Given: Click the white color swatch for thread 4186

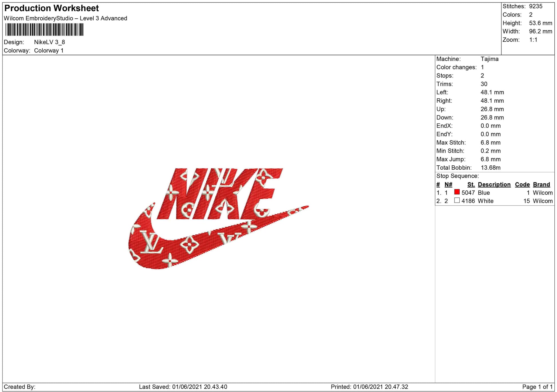Looking at the screenshot, I should coord(457,200).
